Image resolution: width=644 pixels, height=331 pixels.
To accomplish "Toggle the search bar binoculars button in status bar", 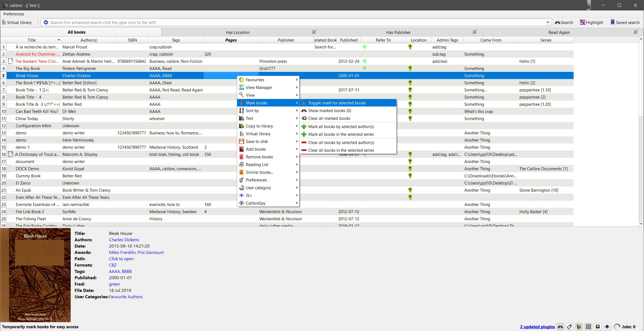I will coord(560,327).
